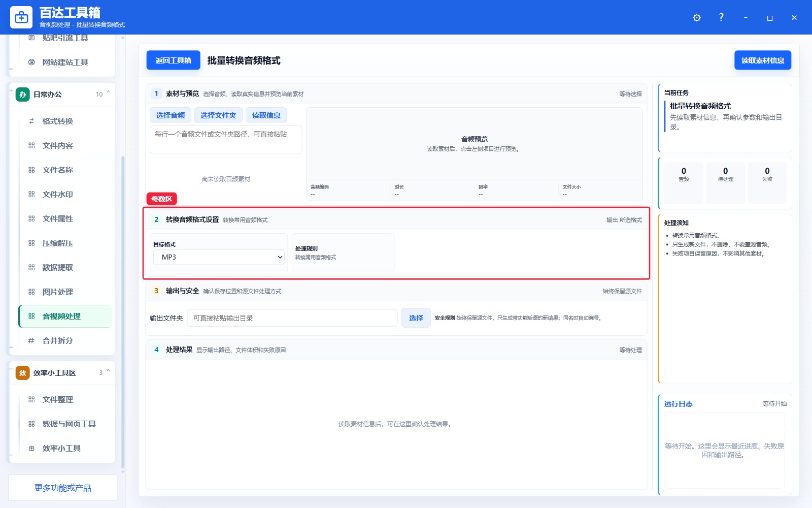812x508 pixels.
Task: Select 文件水印 in the sidebar
Action: point(65,194)
